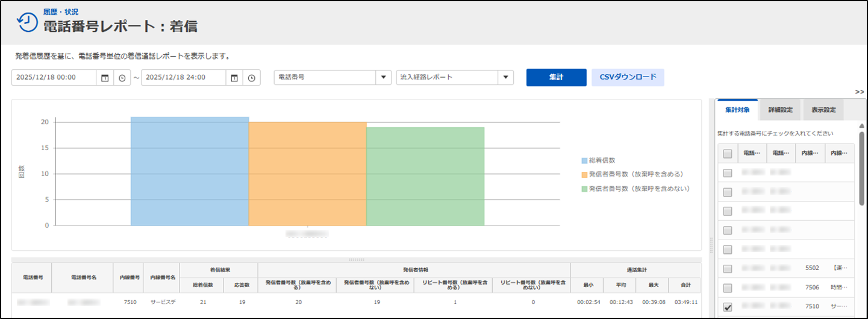Expand the 流入経路レポート dropdown
The image size is (868, 319).
pyautogui.click(x=505, y=78)
